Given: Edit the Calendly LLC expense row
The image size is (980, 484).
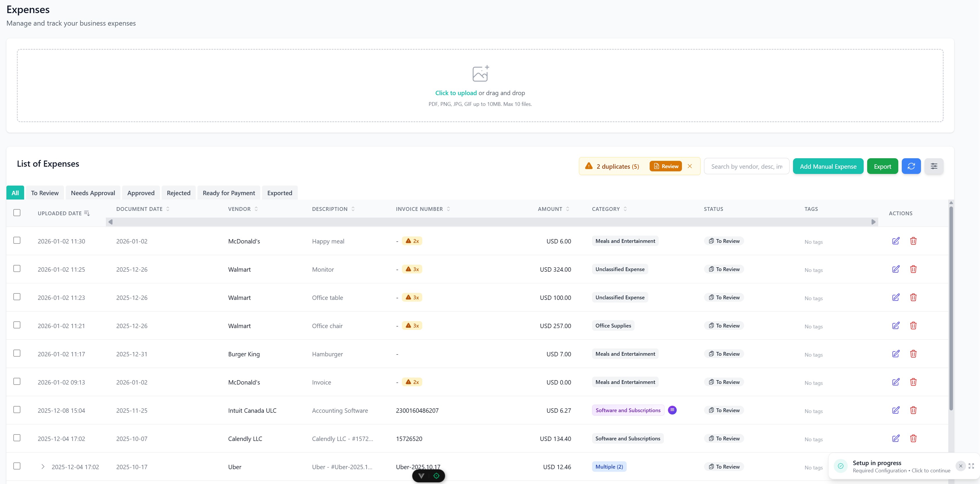Looking at the screenshot, I should pyautogui.click(x=896, y=438).
